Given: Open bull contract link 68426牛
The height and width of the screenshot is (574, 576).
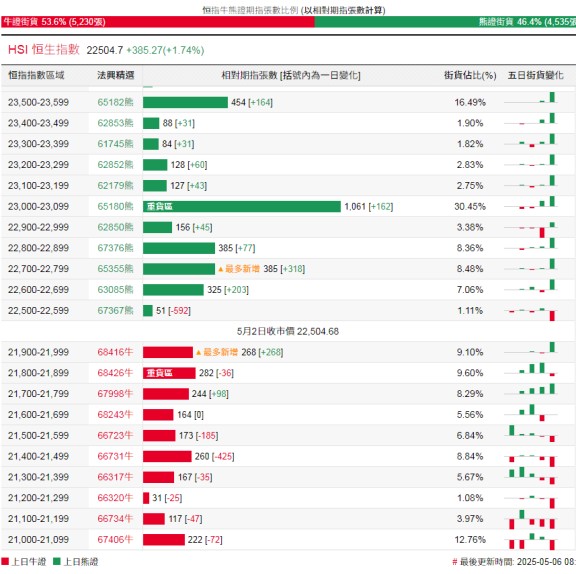Looking at the screenshot, I should point(115,373).
